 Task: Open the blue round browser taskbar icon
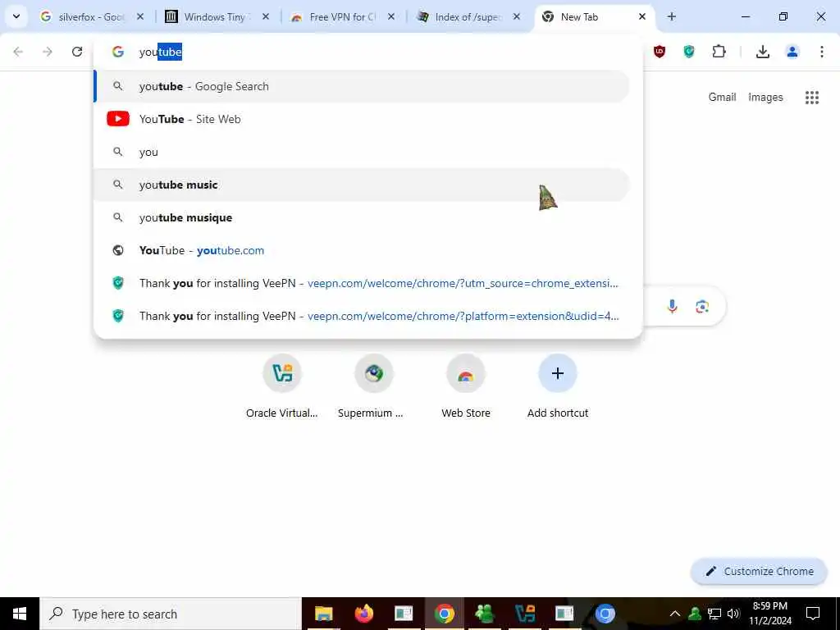tap(605, 614)
